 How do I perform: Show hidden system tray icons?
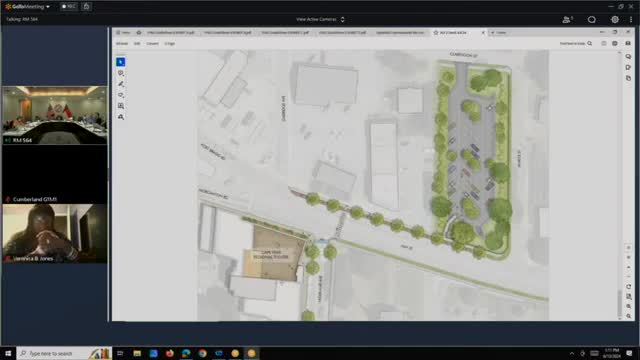pos(572,353)
